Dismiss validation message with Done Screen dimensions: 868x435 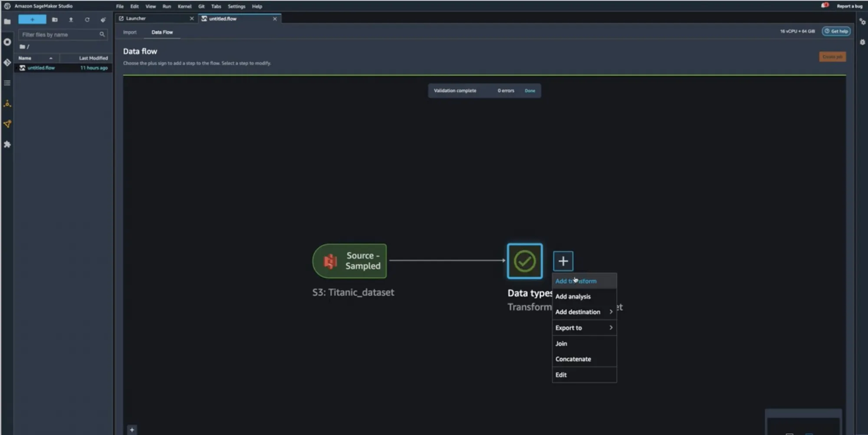(529, 91)
